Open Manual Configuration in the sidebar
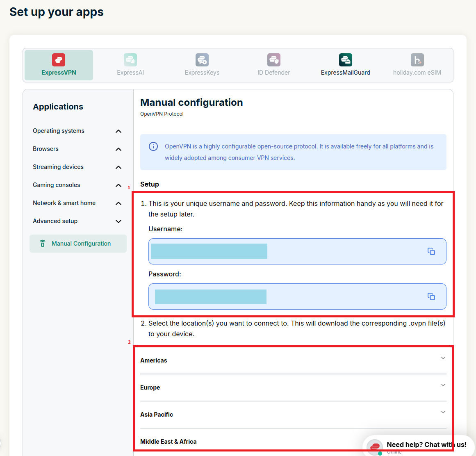The height and width of the screenshot is (456, 476). (x=78, y=244)
